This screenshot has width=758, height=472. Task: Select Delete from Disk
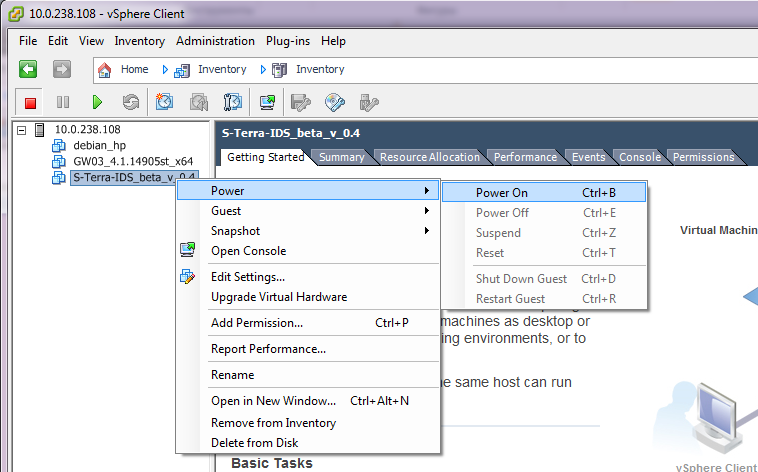click(308, 442)
